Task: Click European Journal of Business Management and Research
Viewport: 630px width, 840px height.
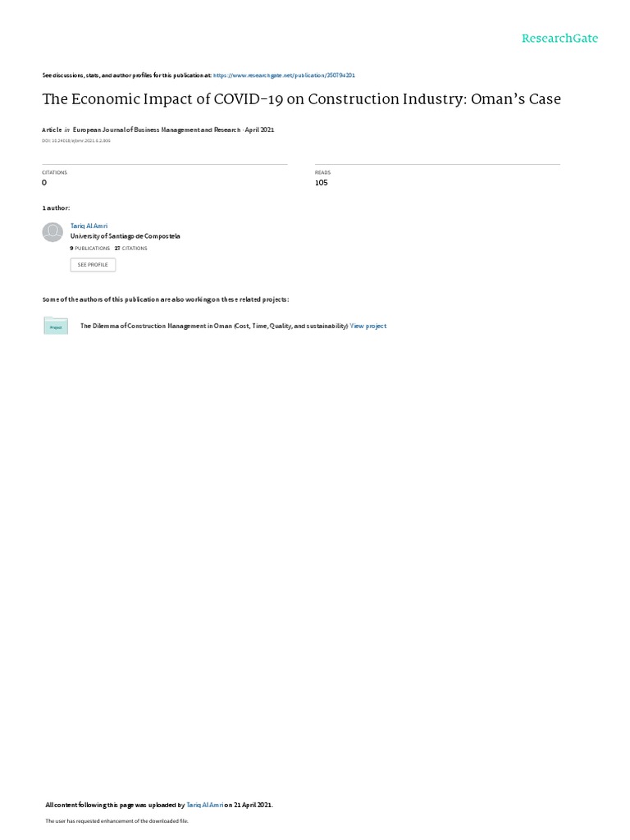Action: coord(157,130)
